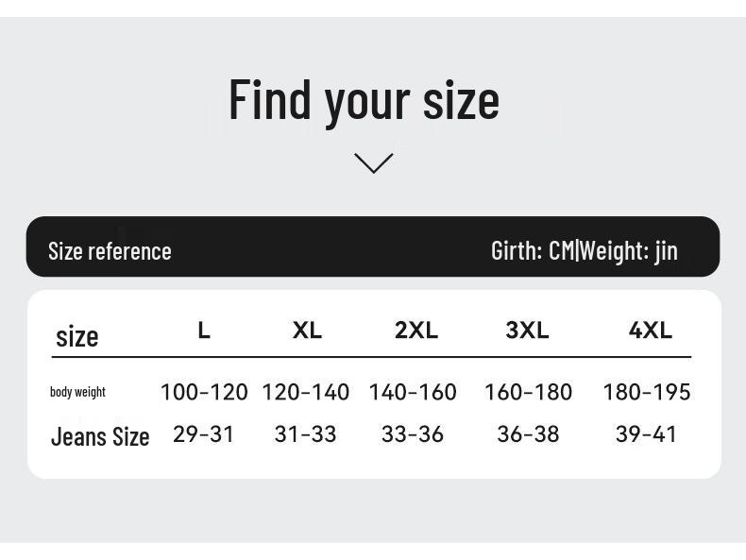Click the 180-195 body weight cell
Viewport: 746px width, 560px height.
tap(647, 392)
